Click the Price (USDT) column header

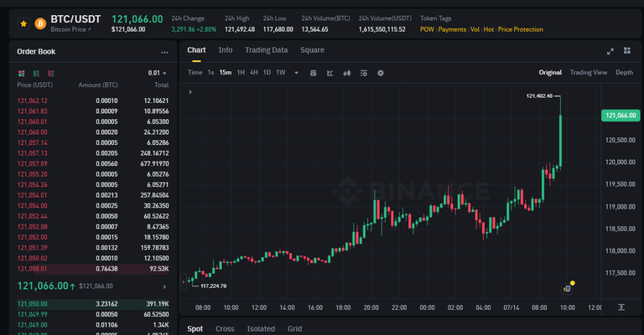pyautogui.click(x=34, y=85)
